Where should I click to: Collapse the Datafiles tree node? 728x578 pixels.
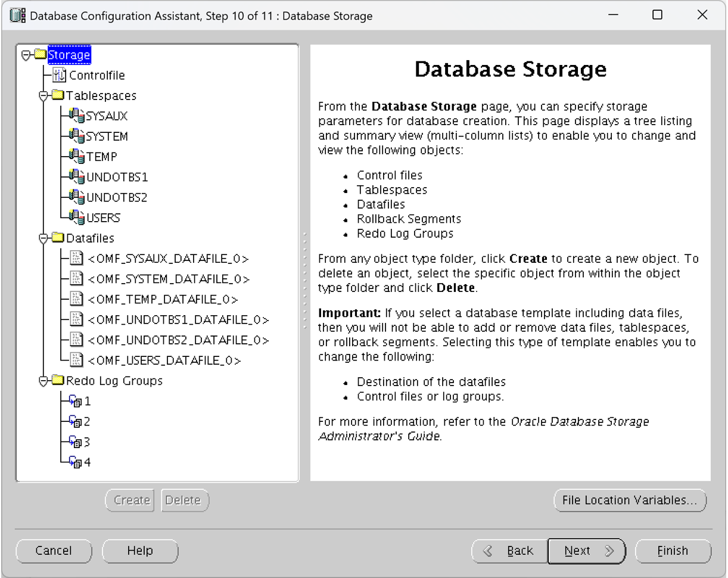pyautogui.click(x=43, y=238)
